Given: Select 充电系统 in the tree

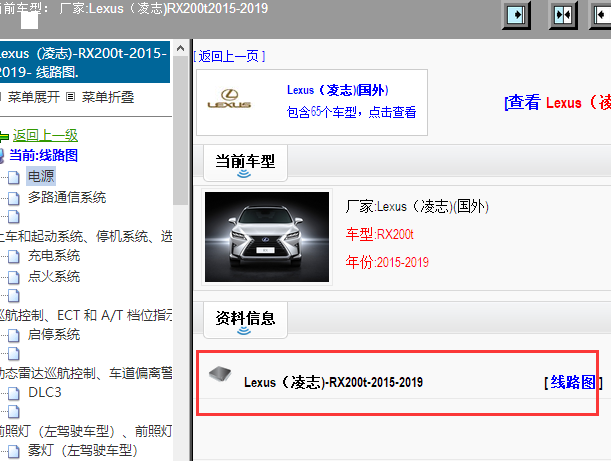Looking at the screenshot, I should (x=54, y=255).
